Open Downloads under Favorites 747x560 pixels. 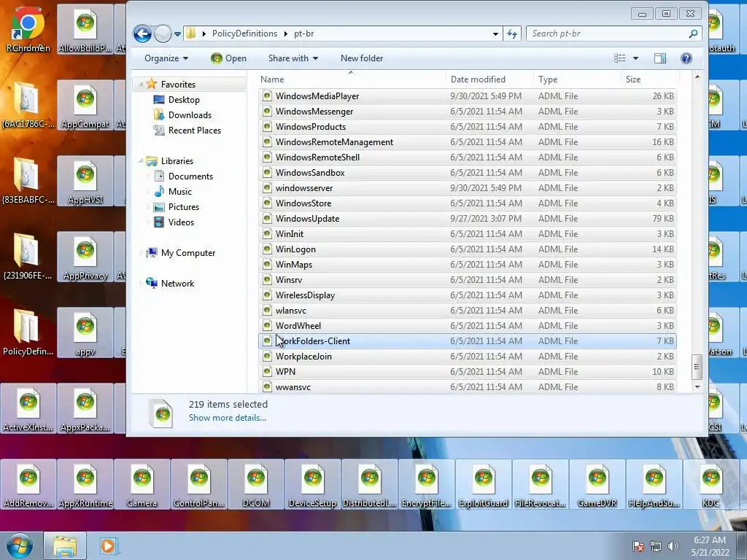190,114
